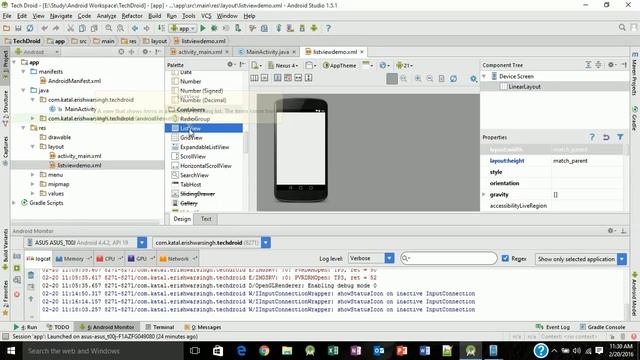The height and width of the screenshot is (360, 640).
Task: Switch to MainActivity.java editor tab
Action: [x=267, y=52]
